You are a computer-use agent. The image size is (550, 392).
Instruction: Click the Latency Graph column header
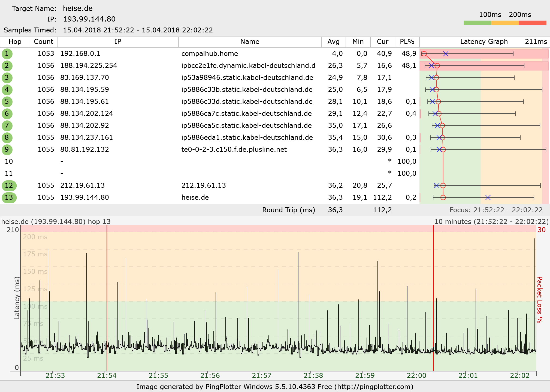point(484,42)
